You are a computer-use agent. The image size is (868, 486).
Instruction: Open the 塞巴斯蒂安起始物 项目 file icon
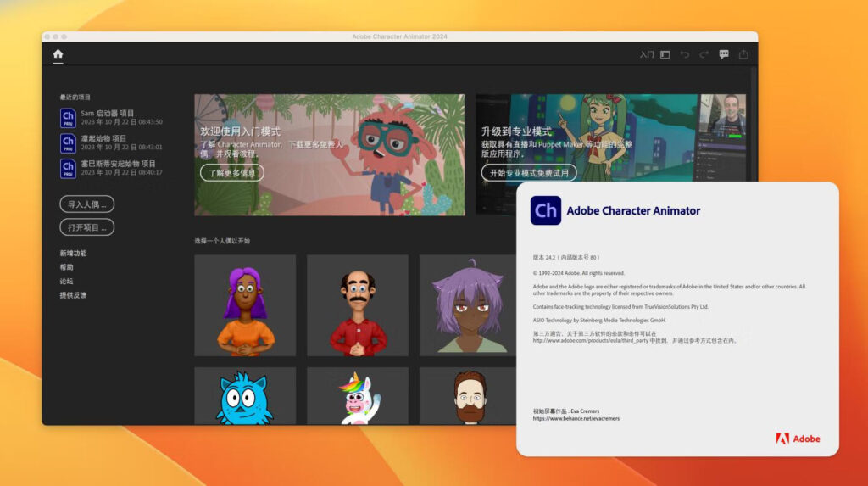(x=68, y=169)
